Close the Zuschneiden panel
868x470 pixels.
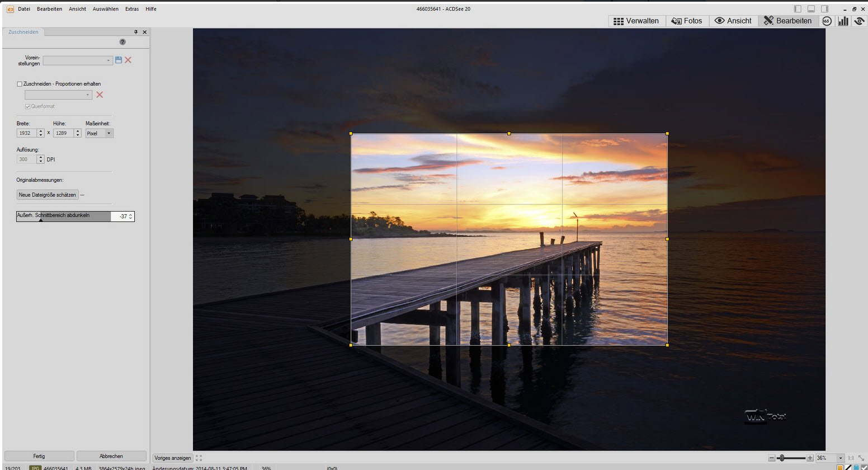[x=145, y=32]
